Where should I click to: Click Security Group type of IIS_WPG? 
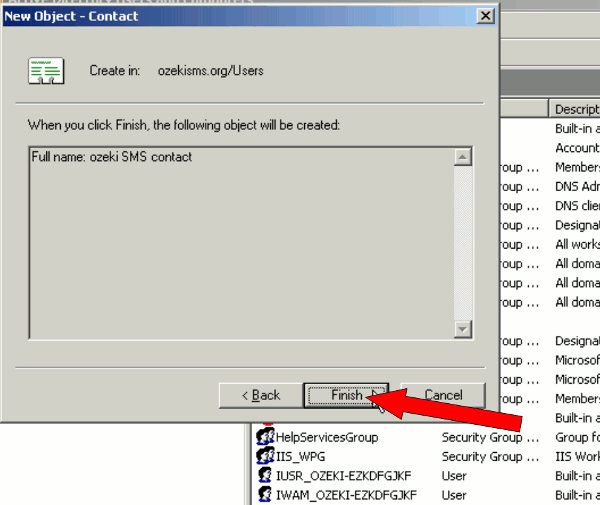click(x=490, y=457)
